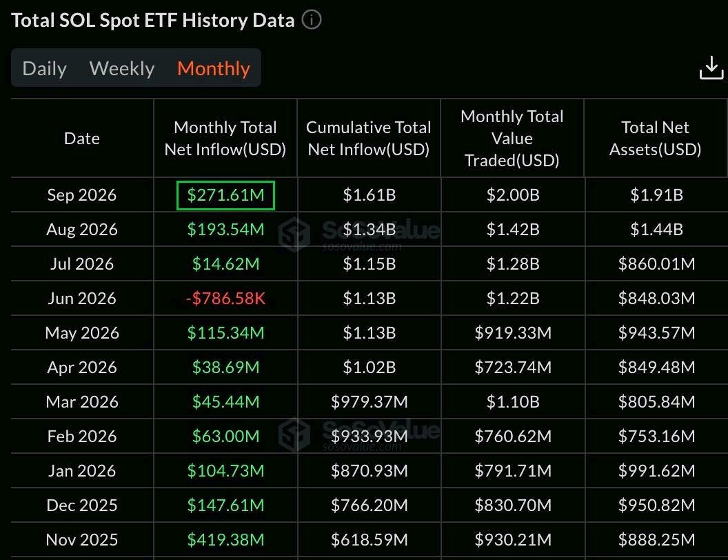Screen dimensions: 728x560
Task: Select the Jan 2026 date cell
Action: pyautogui.click(x=82, y=471)
